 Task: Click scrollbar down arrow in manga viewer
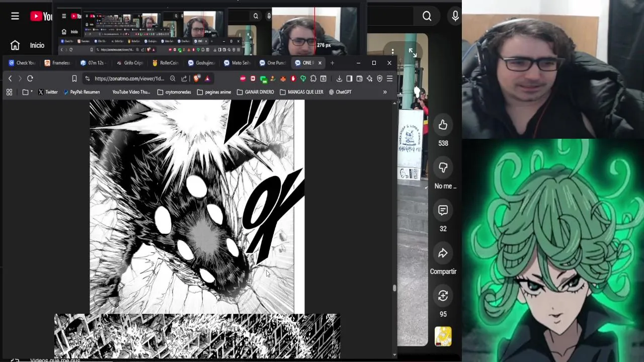point(394,355)
